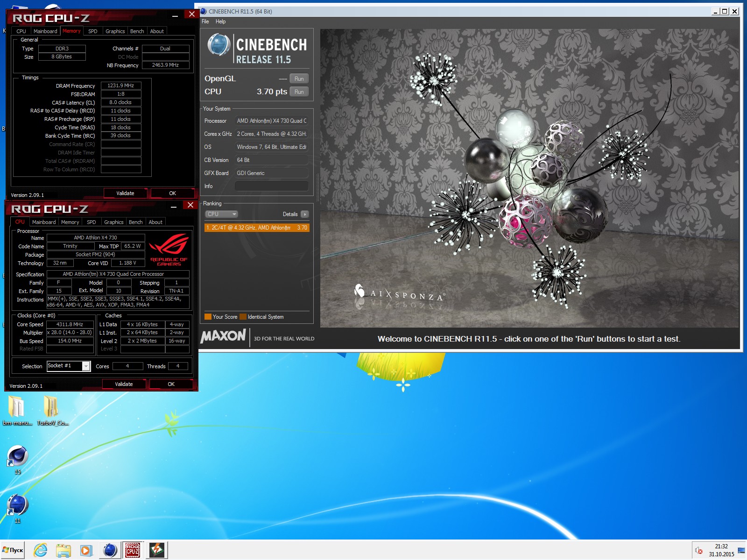This screenshot has width=747, height=560.
Task: Switch to Cinebench taskbar icon
Action: click(x=110, y=550)
